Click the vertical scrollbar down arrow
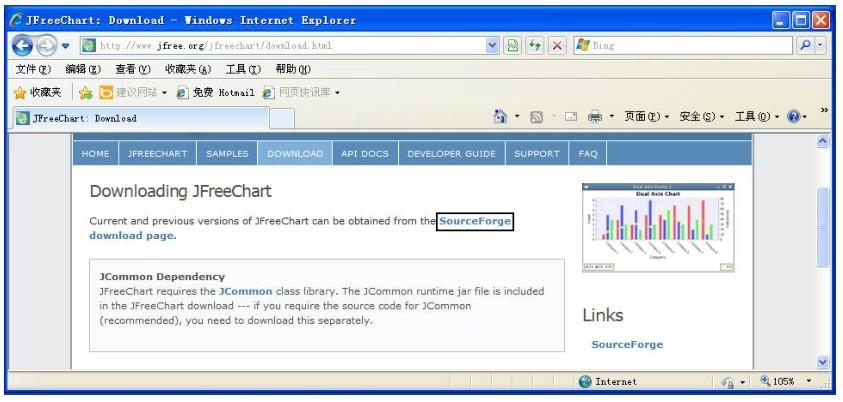The width and height of the screenshot is (843, 402). click(823, 362)
